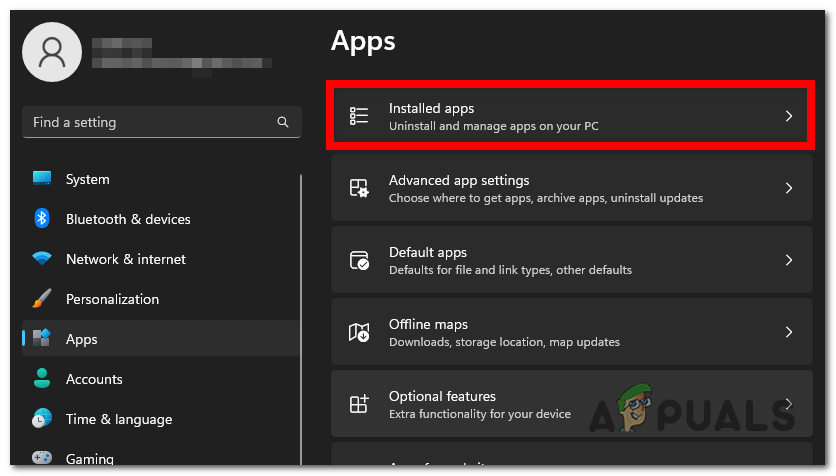Click the search magnifier icon
The height and width of the screenshot is (476, 836).
[283, 122]
